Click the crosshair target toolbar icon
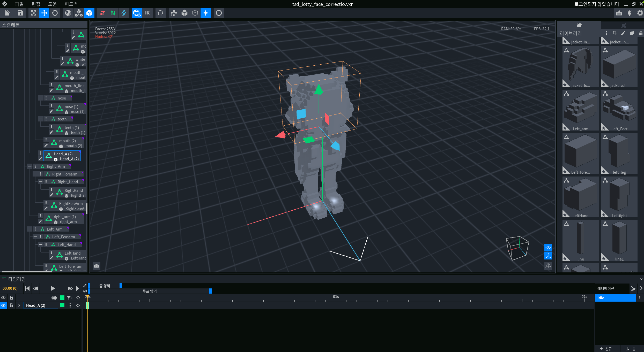Screen dimensions: 644x352 pos(219,13)
